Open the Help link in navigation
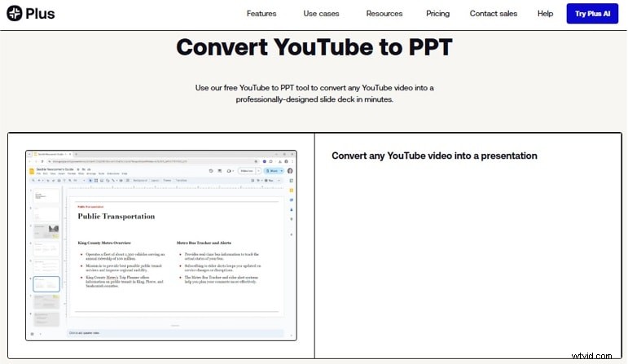The height and width of the screenshot is (364, 628). click(545, 14)
